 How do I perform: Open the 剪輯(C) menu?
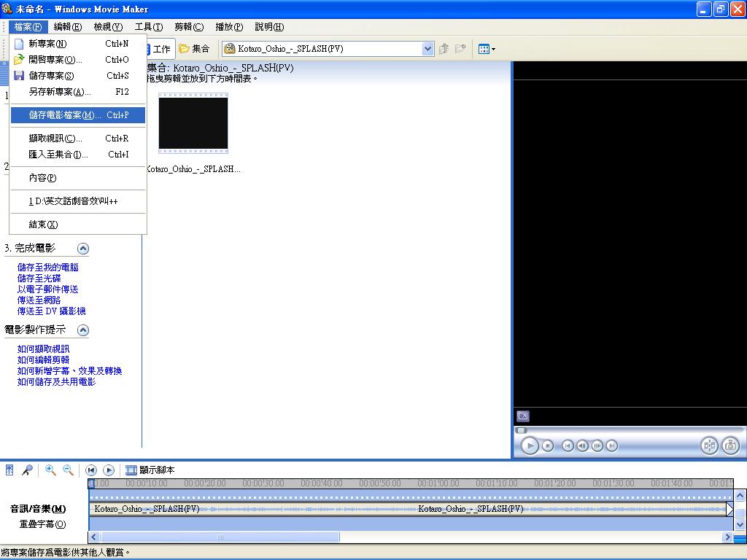(x=189, y=27)
